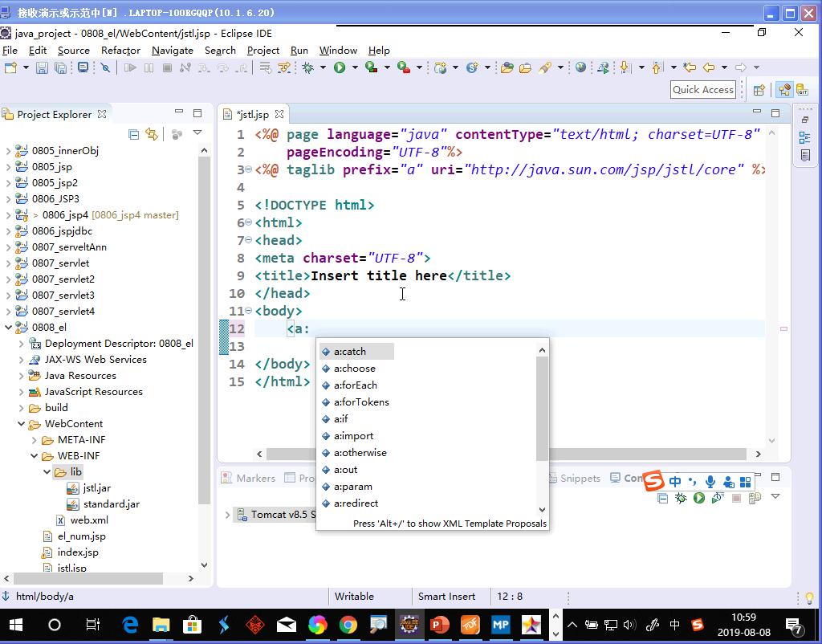Switch to the Java EE perspective icon
Screen dimensions: 822x644
click(785, 90)
